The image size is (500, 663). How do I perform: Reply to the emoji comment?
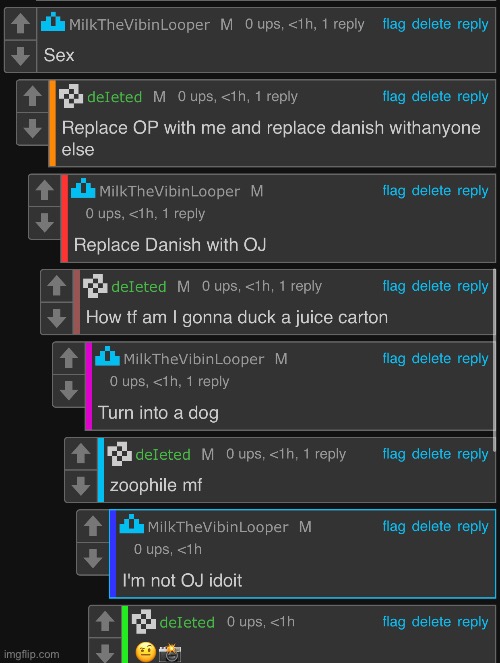473,622
